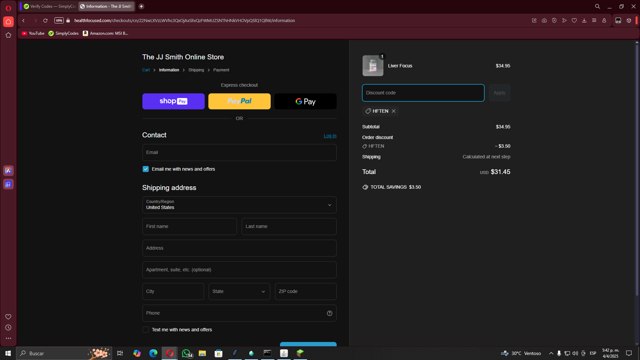640x360 pixels.
Task: View site security via the lock icon
Action: tap(68, 20)
